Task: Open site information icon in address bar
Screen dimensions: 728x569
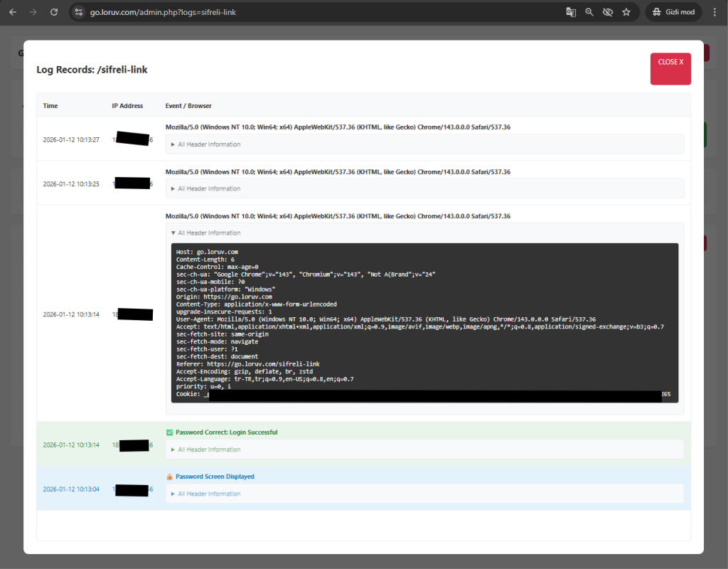Action: 80,12
